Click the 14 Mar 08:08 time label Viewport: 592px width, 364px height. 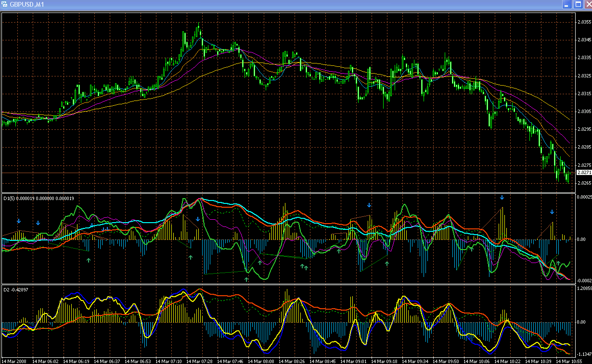click(261, 361)
